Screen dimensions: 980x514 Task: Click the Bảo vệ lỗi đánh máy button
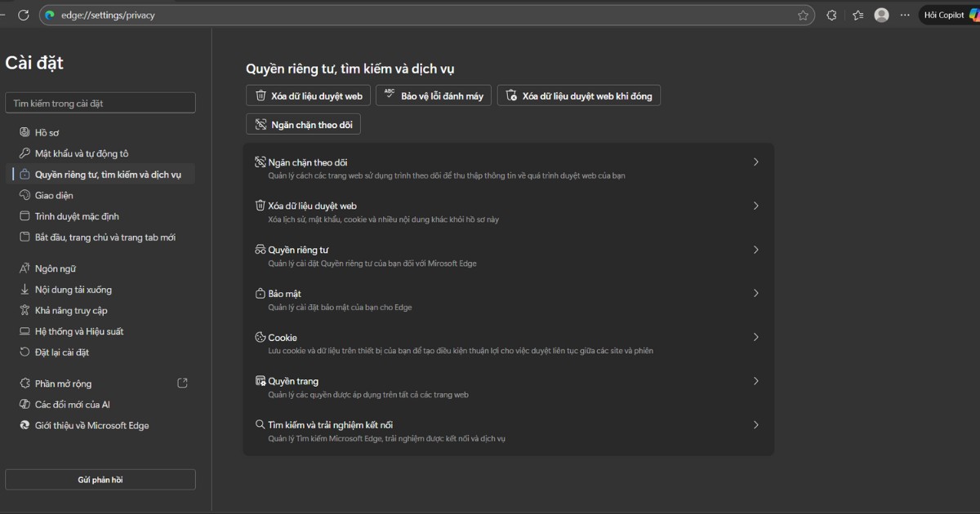[433, 95]
